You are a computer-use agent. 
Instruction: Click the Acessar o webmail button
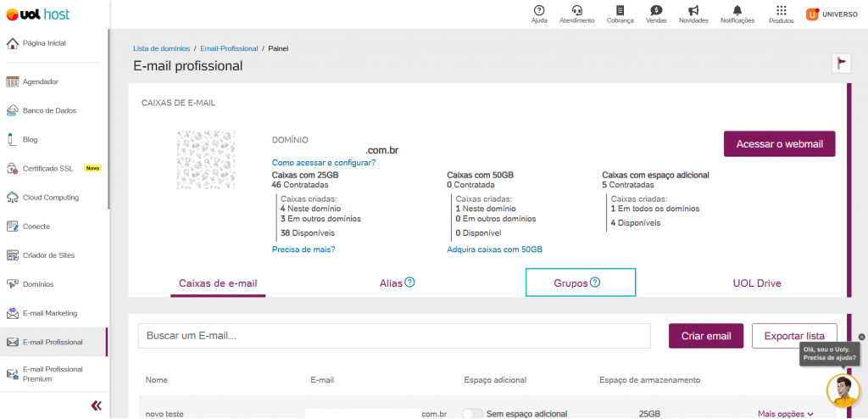[780, 144]
